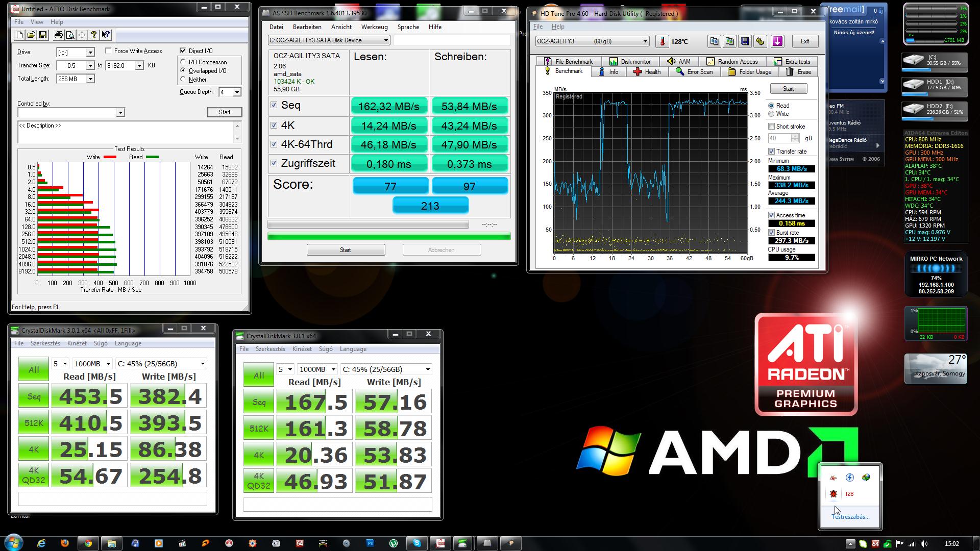
Task: Uncheck the 4K-64Thrd test in AS SSD
Action: [x=274, y=144]
